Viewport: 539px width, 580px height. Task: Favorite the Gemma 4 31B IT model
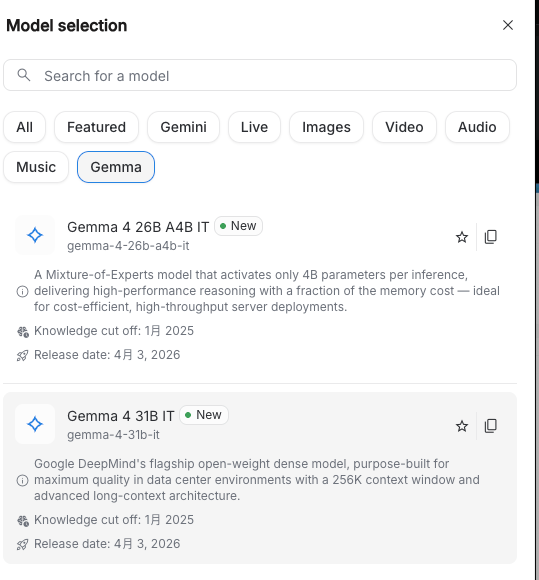pos(462,426)
